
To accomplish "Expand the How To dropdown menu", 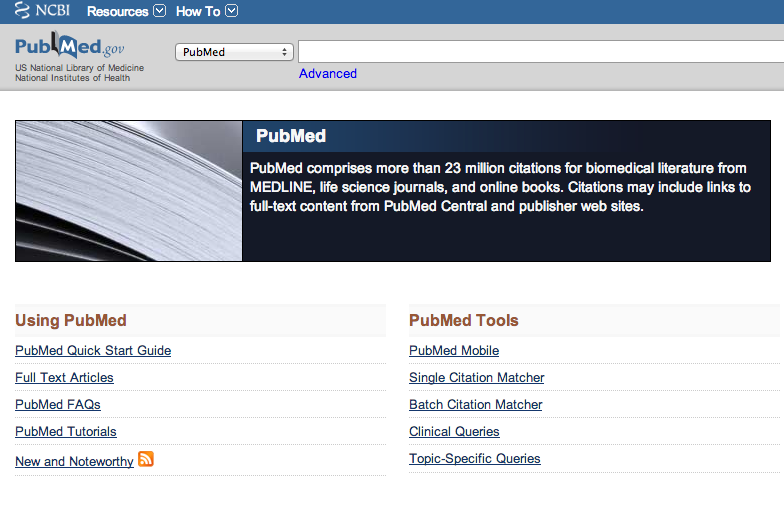I will coord(206,11).
